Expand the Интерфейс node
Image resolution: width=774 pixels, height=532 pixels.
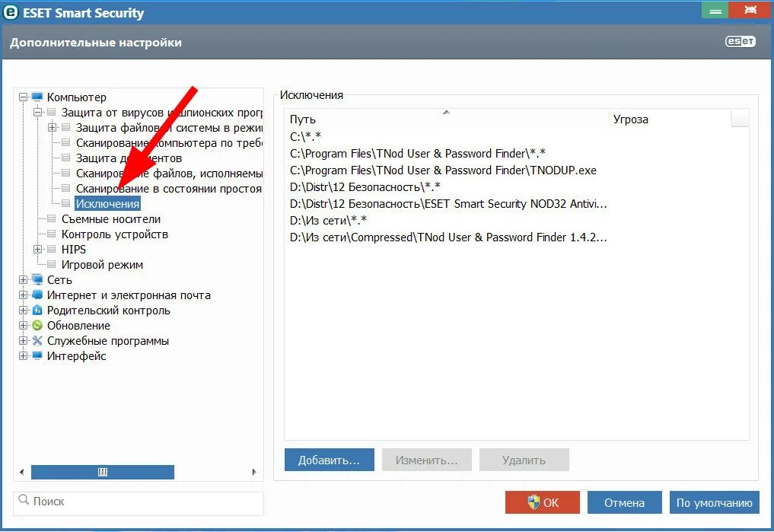click(x=23, y=356)
